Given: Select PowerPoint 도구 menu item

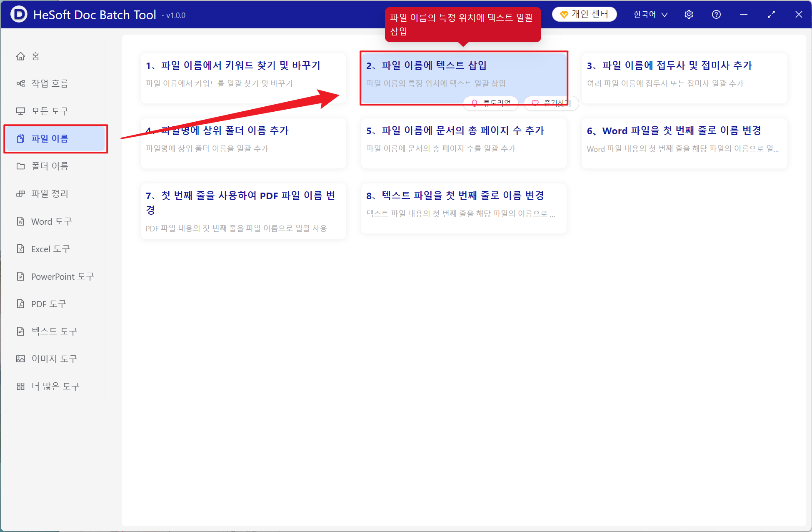Looking at the screenshot, I should click(55, 276).
